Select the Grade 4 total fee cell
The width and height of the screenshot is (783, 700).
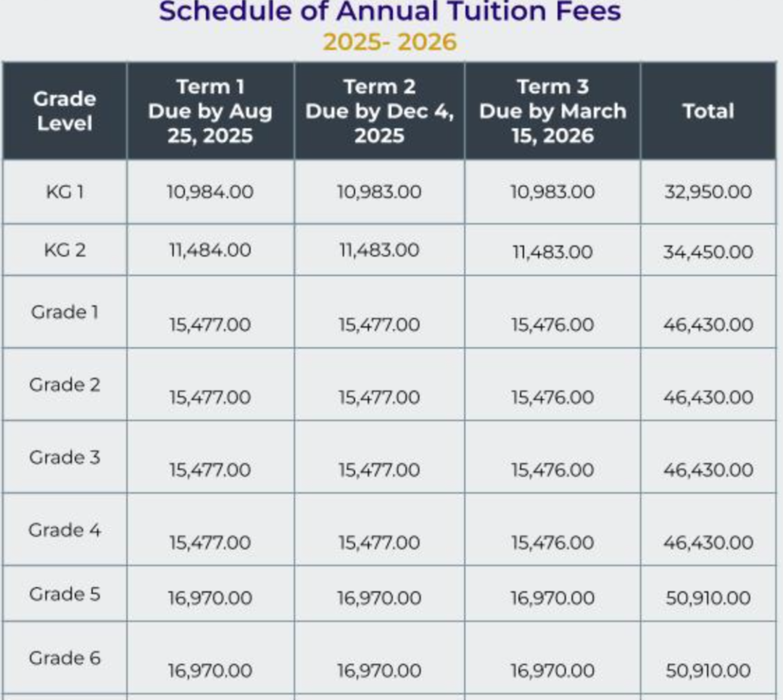708,542
